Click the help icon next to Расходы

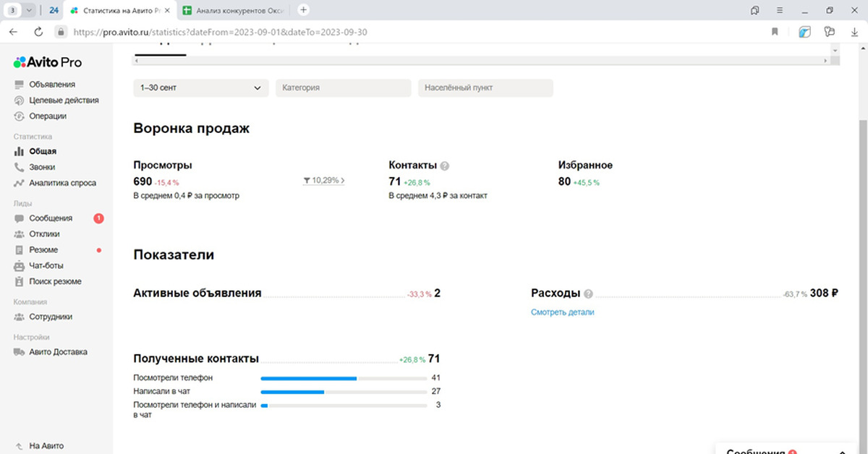(x=588, y=294)
